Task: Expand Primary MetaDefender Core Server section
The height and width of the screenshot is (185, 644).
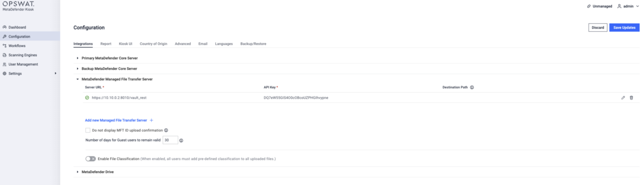Action: (77, 58)
